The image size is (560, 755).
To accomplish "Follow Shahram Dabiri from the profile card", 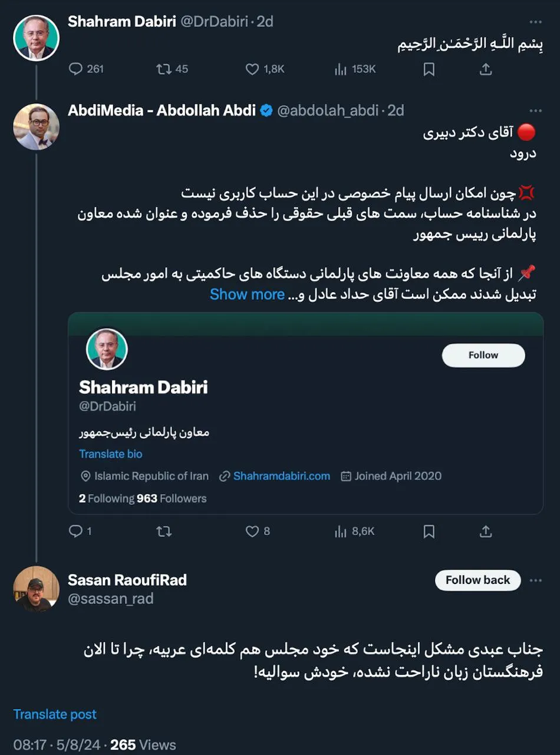I will pos(483,355).
